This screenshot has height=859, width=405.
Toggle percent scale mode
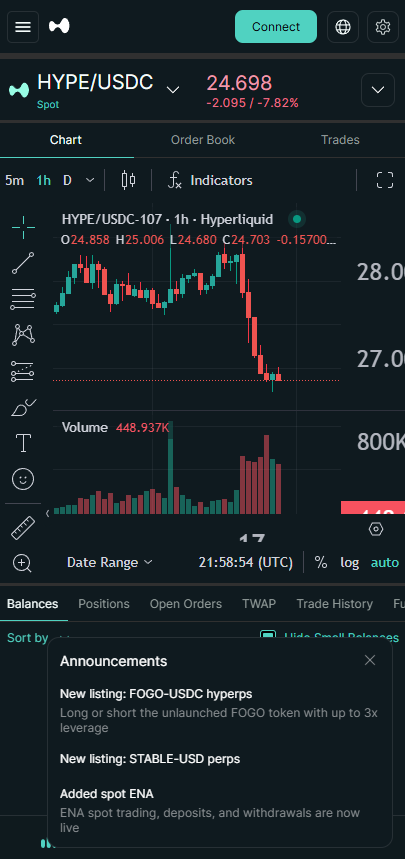[321, 563]
